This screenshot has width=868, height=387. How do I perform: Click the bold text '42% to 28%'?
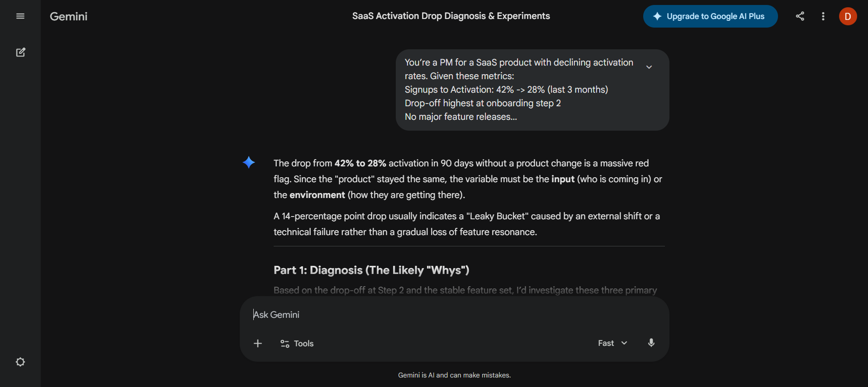click(360, 163)
